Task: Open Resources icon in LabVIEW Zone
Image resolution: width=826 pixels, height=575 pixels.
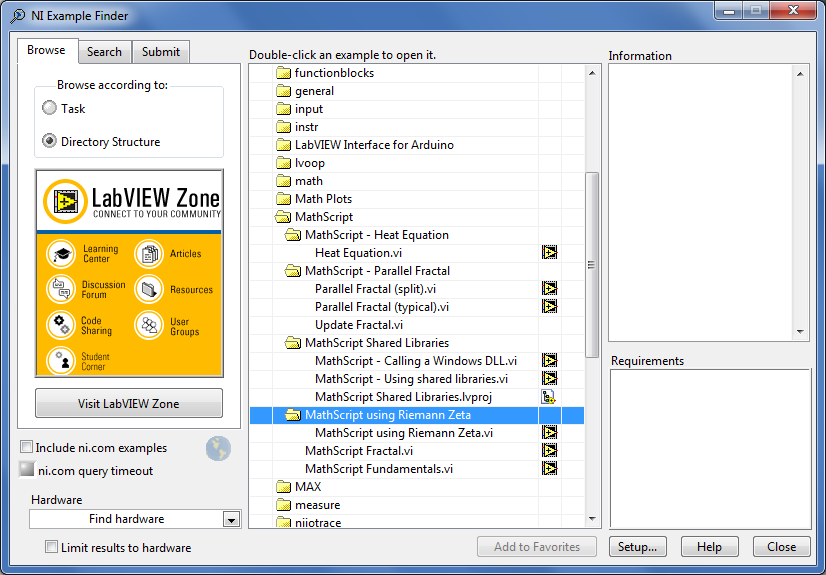Action: (x=149, y=289)
